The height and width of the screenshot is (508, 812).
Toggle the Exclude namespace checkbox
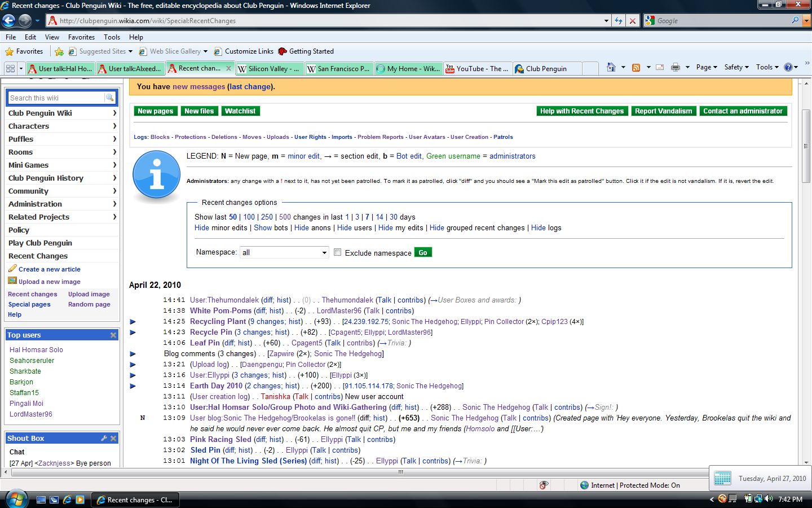[x=337, y=252]
